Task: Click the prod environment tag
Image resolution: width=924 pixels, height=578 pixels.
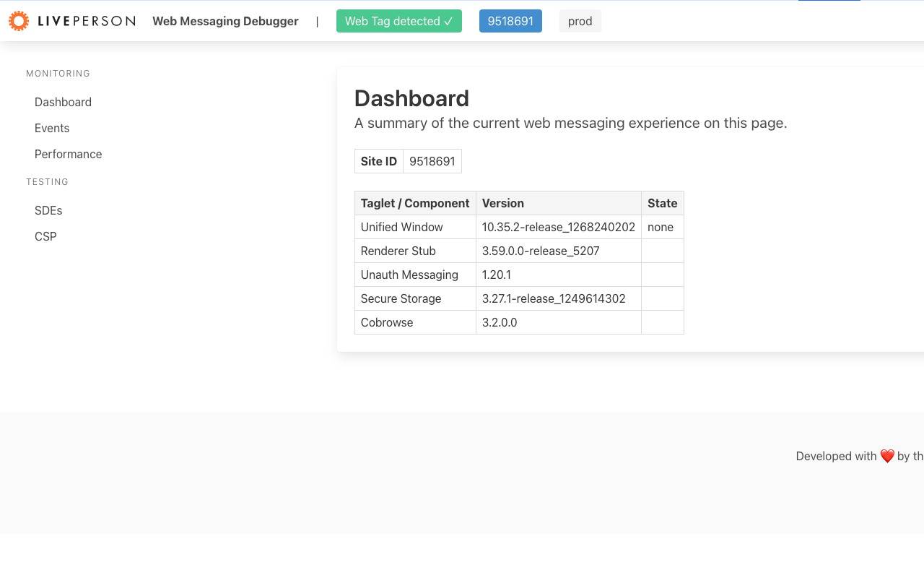Action: pyautogui.click(x=580, y=21)
